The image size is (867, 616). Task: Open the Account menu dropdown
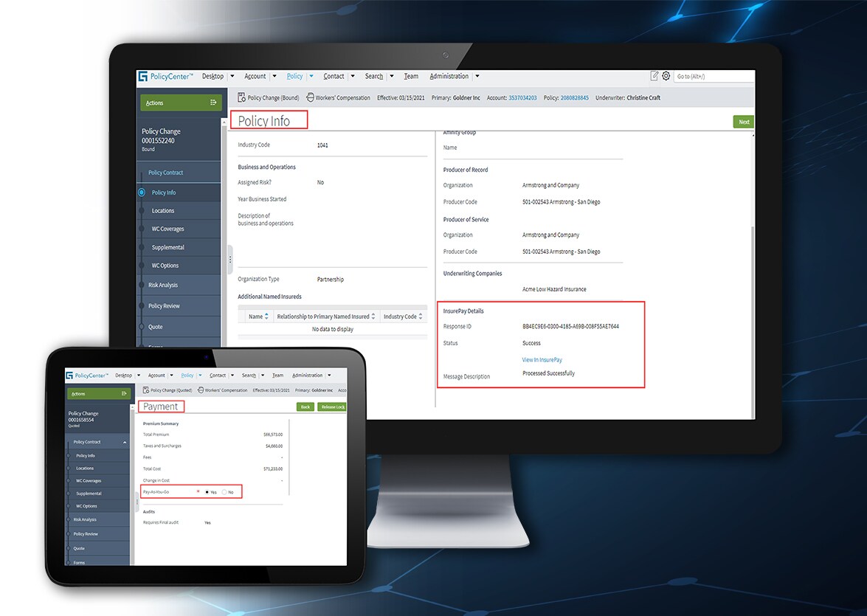pyautogui.click(x=255, y=76)
